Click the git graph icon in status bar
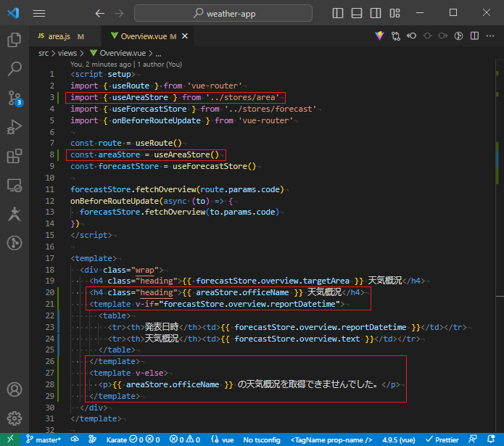Image resolution: width=504 pixels, height=446 pixels. [93, 439]
